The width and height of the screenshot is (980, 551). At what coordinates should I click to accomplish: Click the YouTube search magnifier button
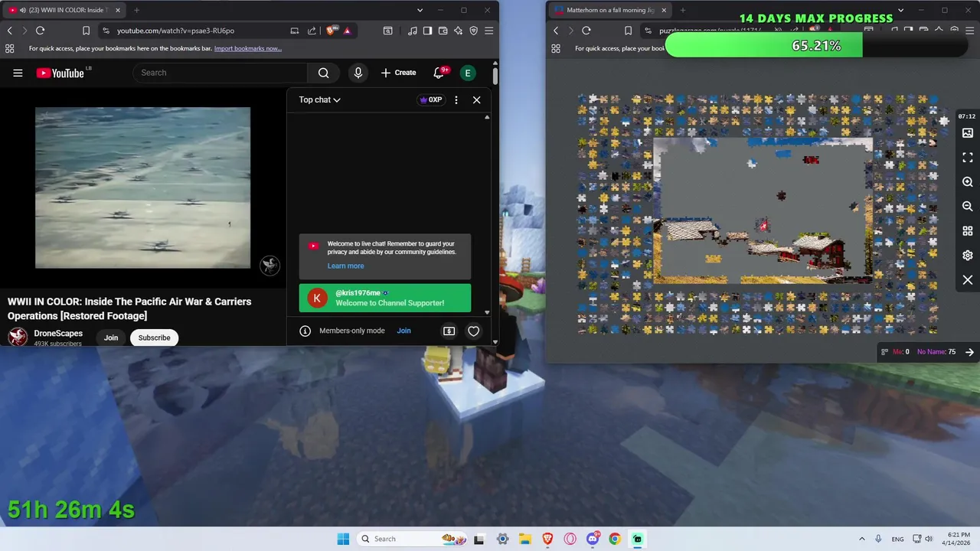tap(323, 73)
